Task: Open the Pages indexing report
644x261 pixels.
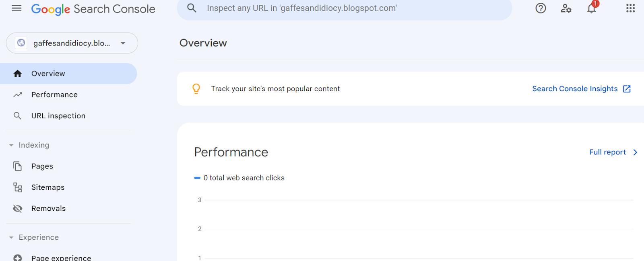Action: pyautogui.click(x=42, y=166)
